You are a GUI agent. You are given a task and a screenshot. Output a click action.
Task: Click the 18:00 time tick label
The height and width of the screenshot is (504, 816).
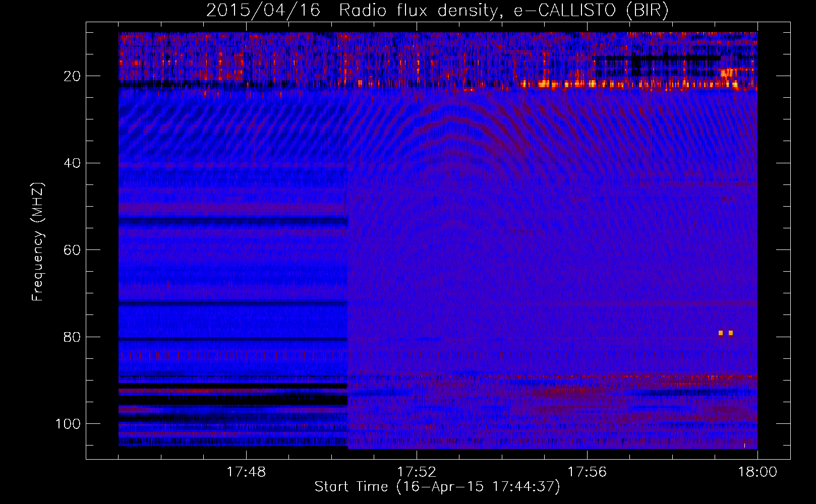(757, 472)
